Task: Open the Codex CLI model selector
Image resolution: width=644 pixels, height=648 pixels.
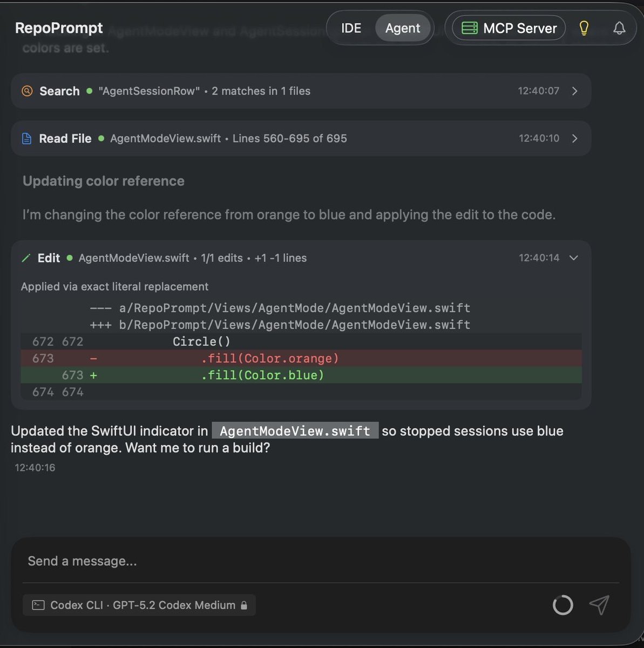Action: (139, 605)
